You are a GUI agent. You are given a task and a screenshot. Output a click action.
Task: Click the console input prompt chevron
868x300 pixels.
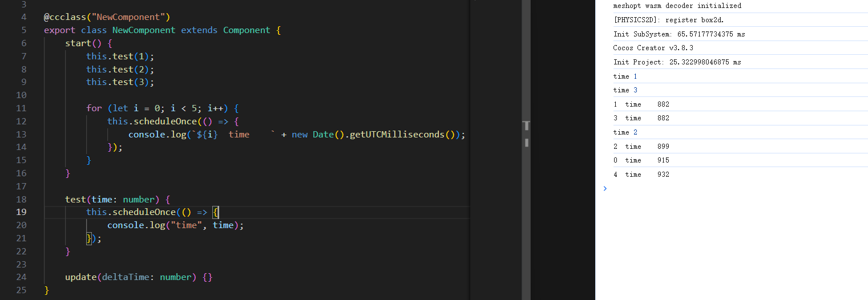(605, 189)
